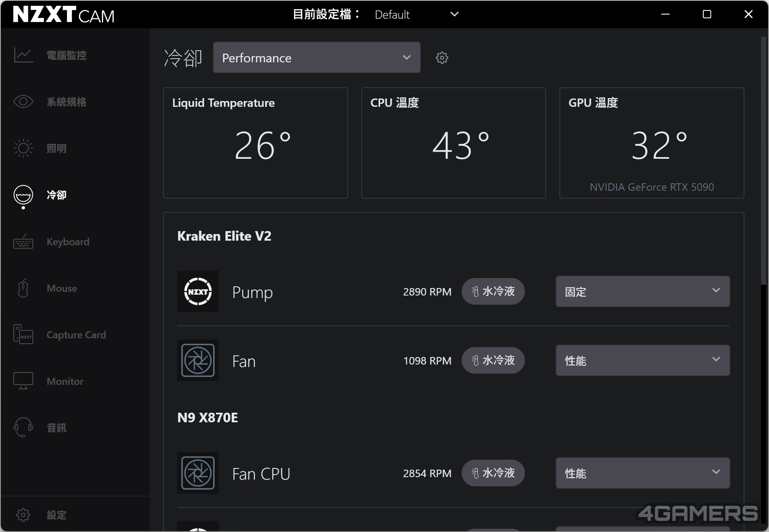
Task: Click the Fan CPU icon
Action: coord(198,473)
